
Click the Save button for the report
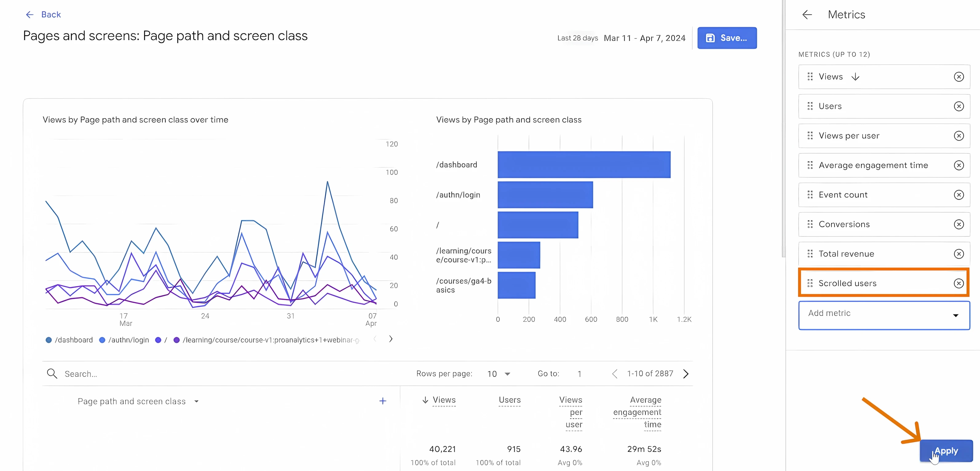[727, 38]
